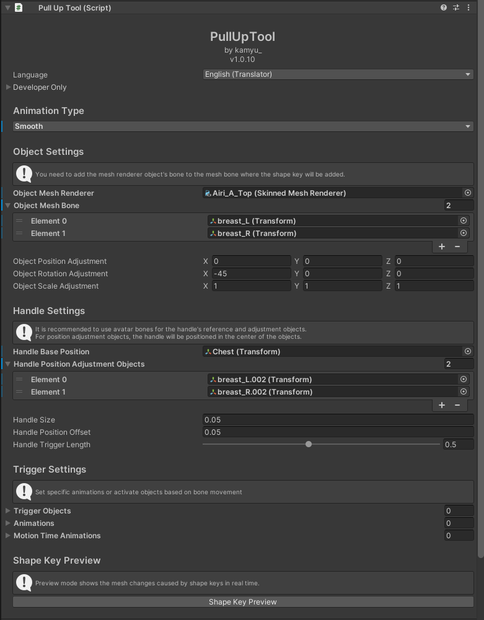Click the Handle Size value field

(338, 420)
